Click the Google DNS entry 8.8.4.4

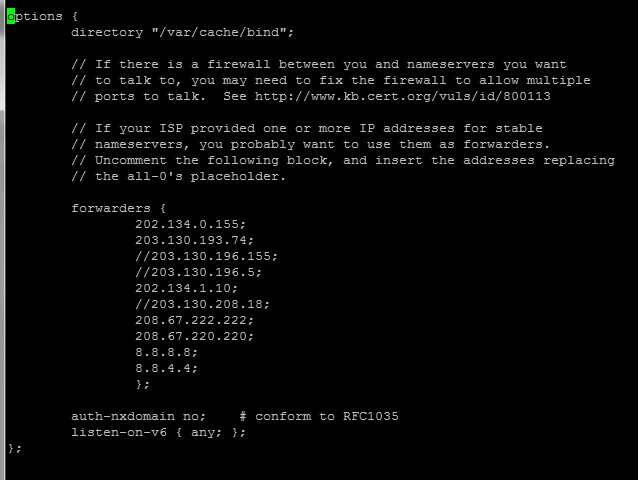coord(167,368)
